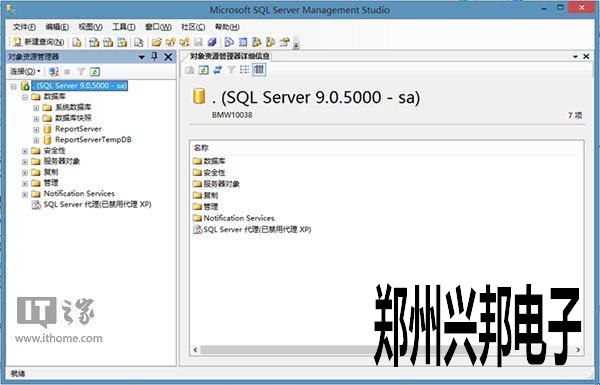Click the 名称 column header
This screenshot has height=385, width=600.
(201, 148)
